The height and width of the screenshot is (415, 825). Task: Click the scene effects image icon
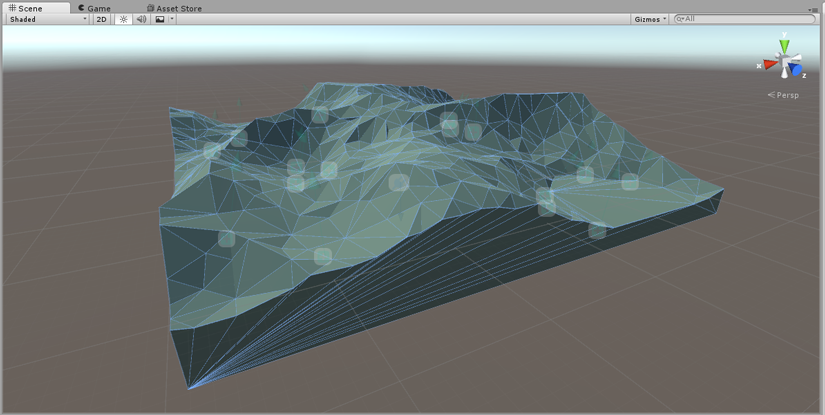pyautogui.click(x=159, y=19)
